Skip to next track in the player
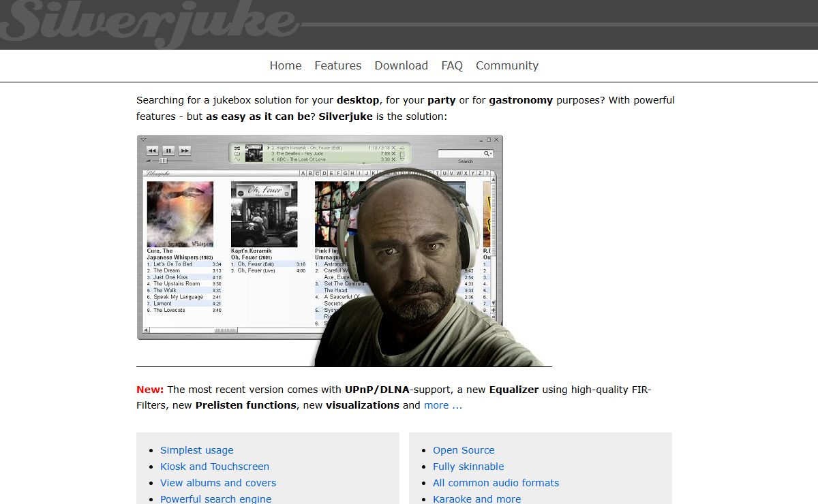 [x=185, y=151]
